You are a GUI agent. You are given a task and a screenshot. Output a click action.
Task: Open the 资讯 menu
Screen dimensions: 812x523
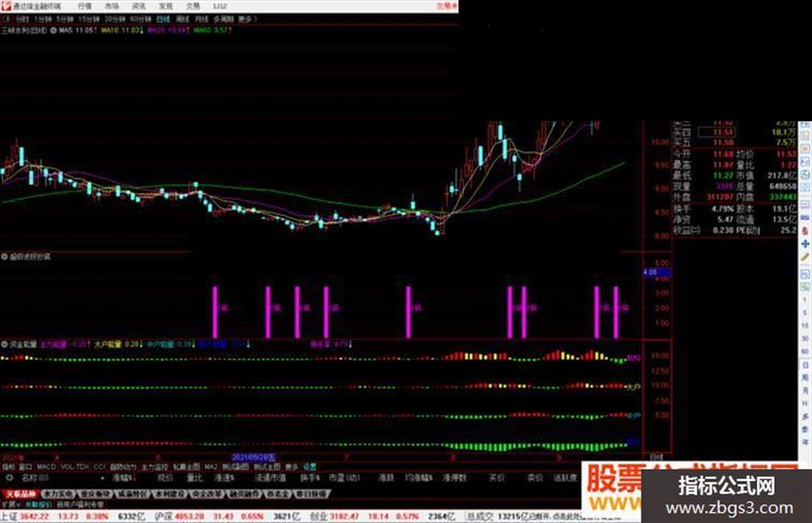(x=138, y=6)
